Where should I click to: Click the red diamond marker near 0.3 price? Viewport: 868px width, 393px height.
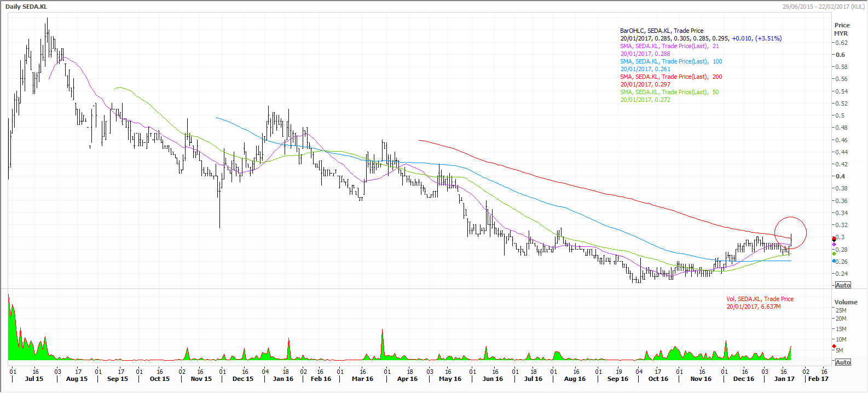click(834, 239)
